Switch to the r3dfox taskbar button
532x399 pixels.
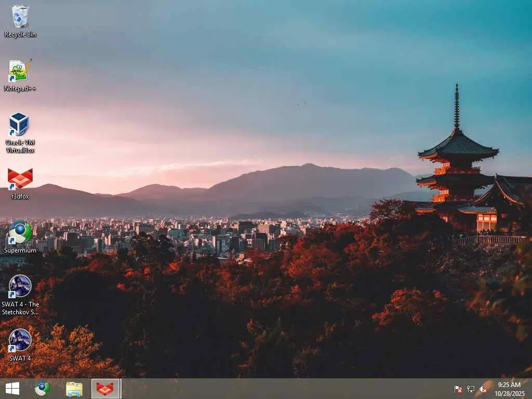[x=106, y=389]
